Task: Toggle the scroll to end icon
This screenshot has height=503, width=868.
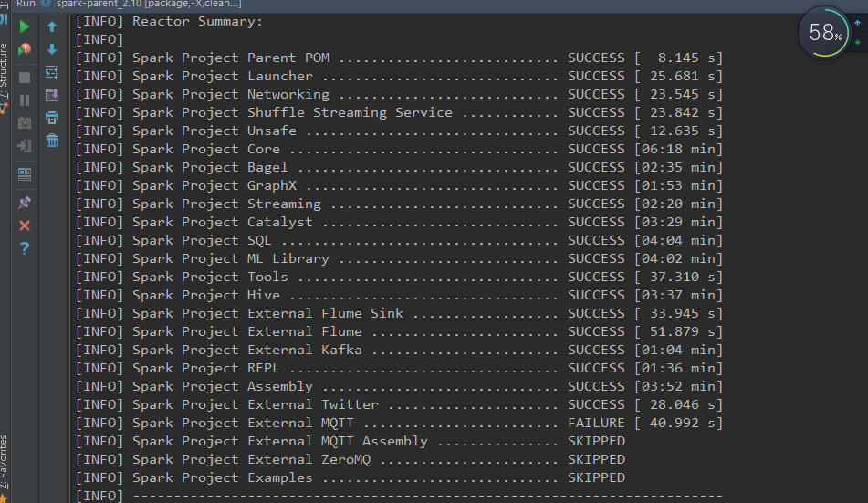Action: click(52, 95)
